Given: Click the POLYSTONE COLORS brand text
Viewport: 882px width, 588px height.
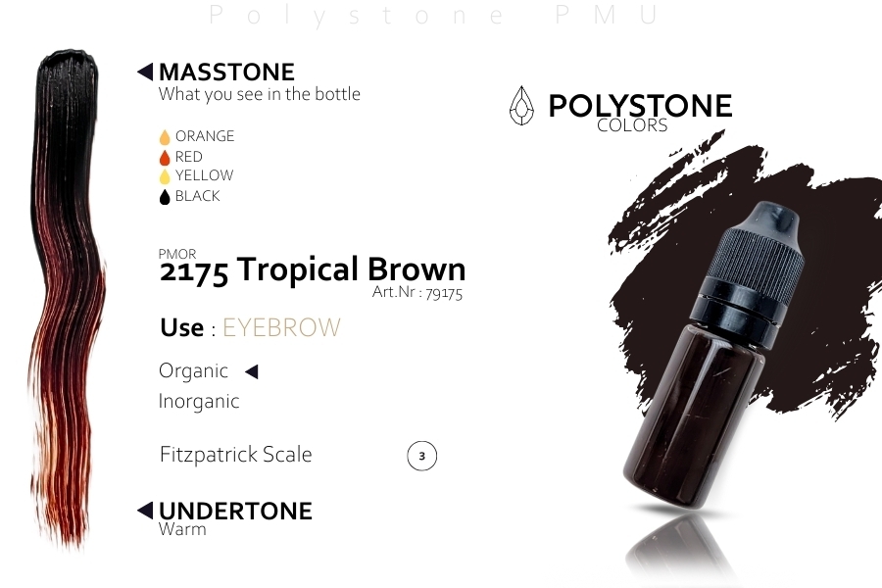Looking at the screenshot, I should coord(640,112).
